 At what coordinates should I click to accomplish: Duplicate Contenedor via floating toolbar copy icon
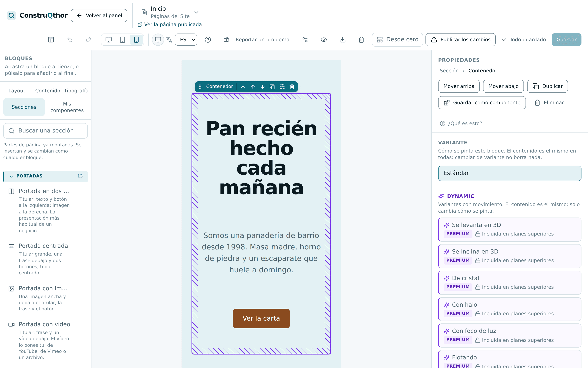click(272, 87)
